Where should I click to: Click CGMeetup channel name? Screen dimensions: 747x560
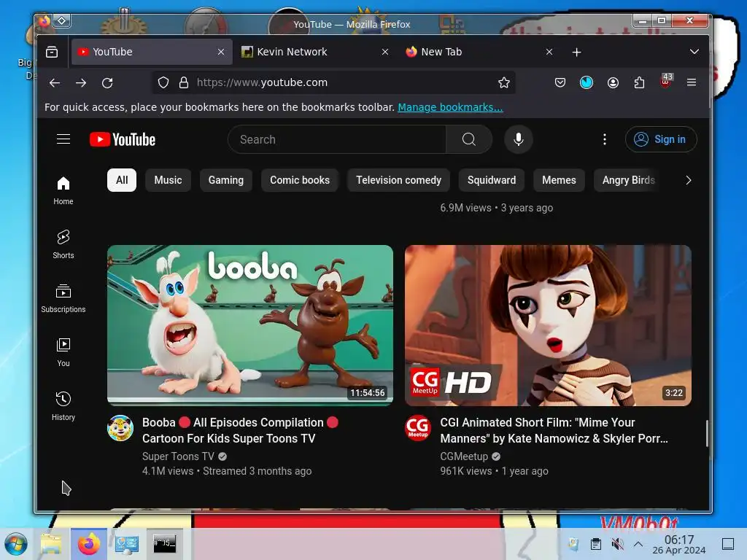464,456
